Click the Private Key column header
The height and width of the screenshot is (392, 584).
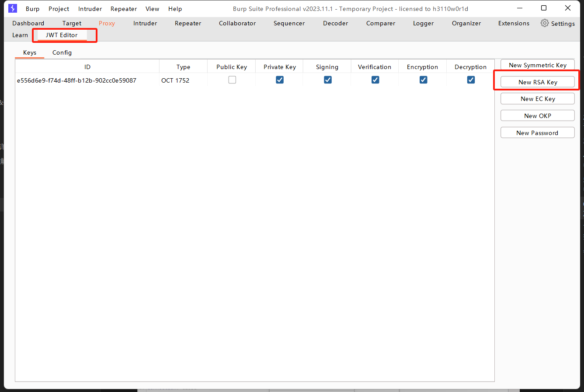pyautogui.click(x=280, y=67)
